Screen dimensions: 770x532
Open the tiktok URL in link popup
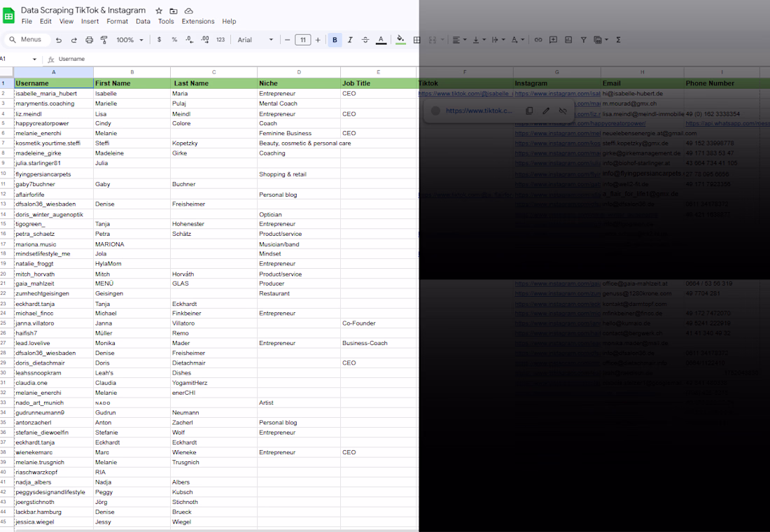pyautogui.click(x=479, y=111)
